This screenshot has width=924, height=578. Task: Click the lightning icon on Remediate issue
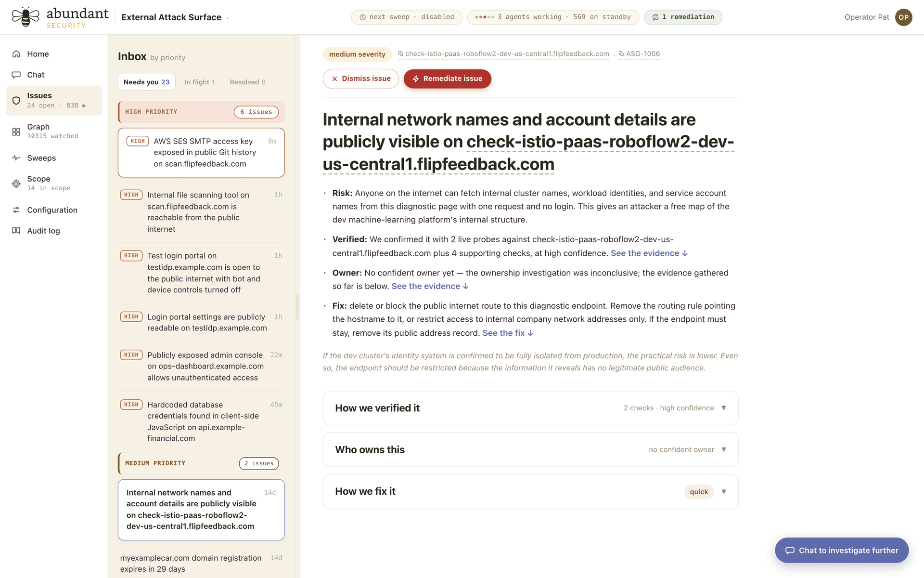[416, 79]
